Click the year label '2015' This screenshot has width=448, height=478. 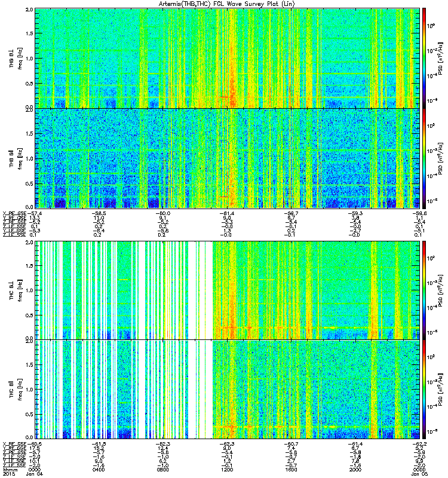click(x=8, y=474)
